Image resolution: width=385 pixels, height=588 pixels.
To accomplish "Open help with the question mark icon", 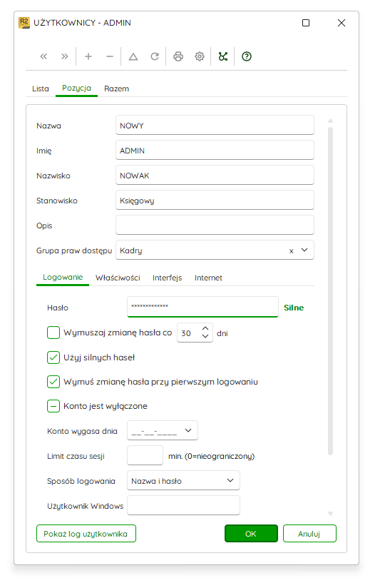I will pyautogui.click(x=247, y=56).
